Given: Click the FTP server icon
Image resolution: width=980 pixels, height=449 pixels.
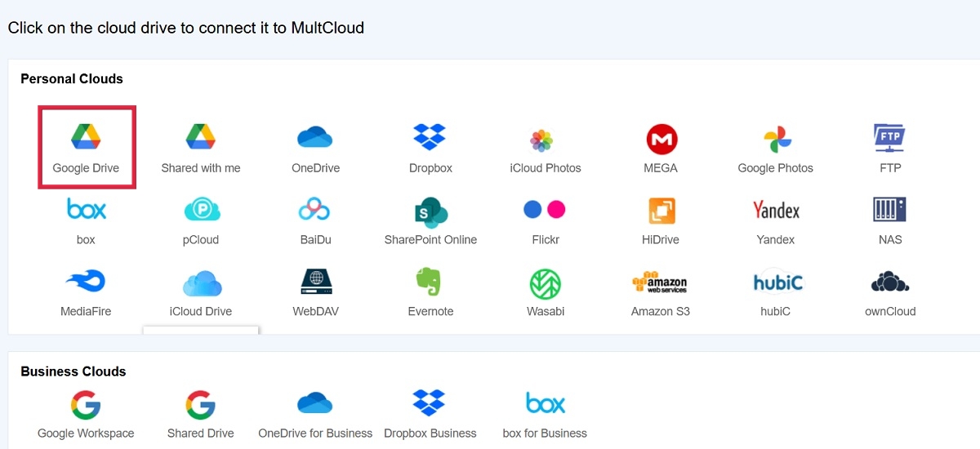Looking at the screenshot, I should tap(889, 147).
